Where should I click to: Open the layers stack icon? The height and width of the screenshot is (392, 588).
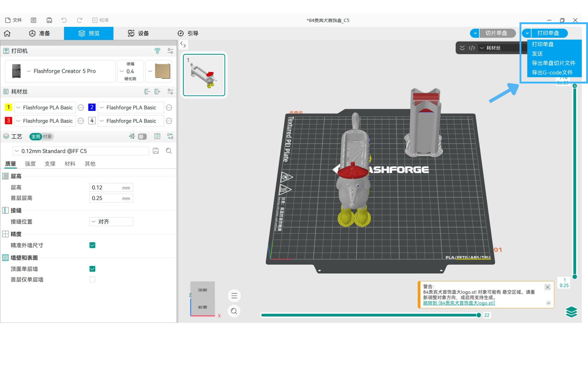[x=571, y=312]
